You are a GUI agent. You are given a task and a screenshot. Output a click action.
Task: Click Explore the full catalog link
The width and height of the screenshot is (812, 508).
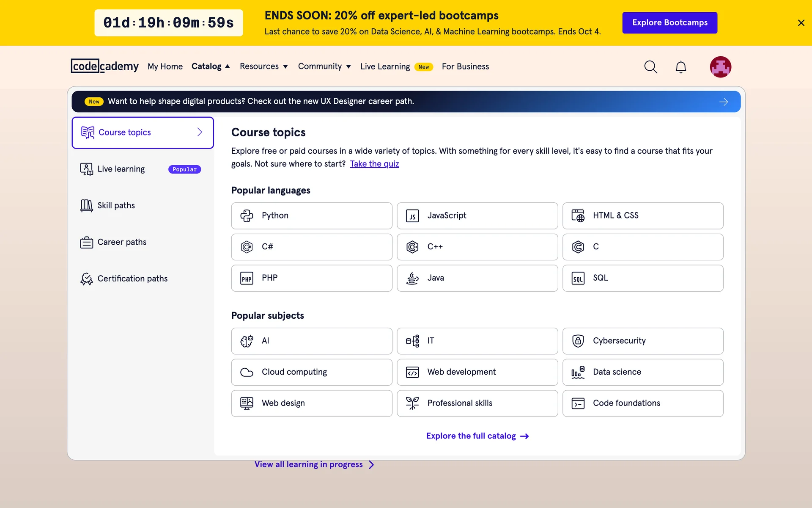pos(477,436)
